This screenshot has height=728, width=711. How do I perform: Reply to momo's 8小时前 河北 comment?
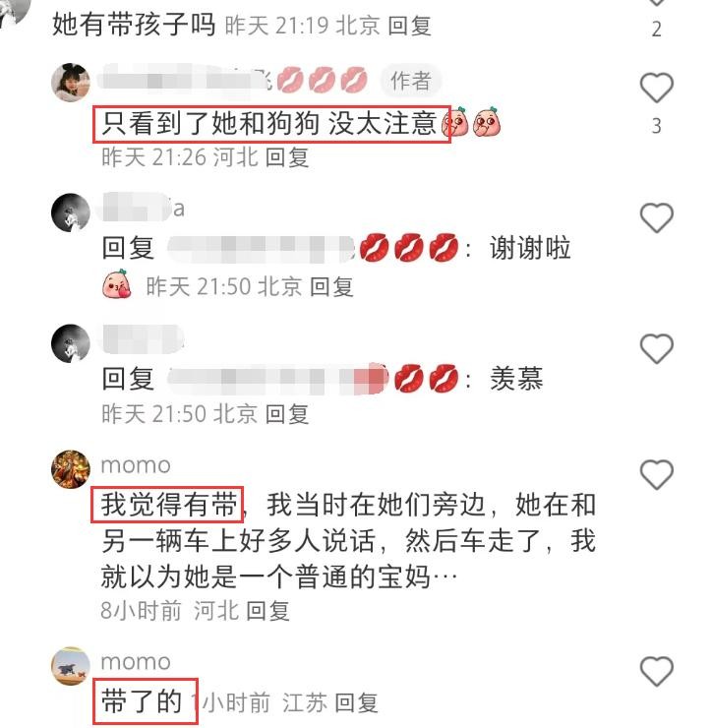point(267,611)
